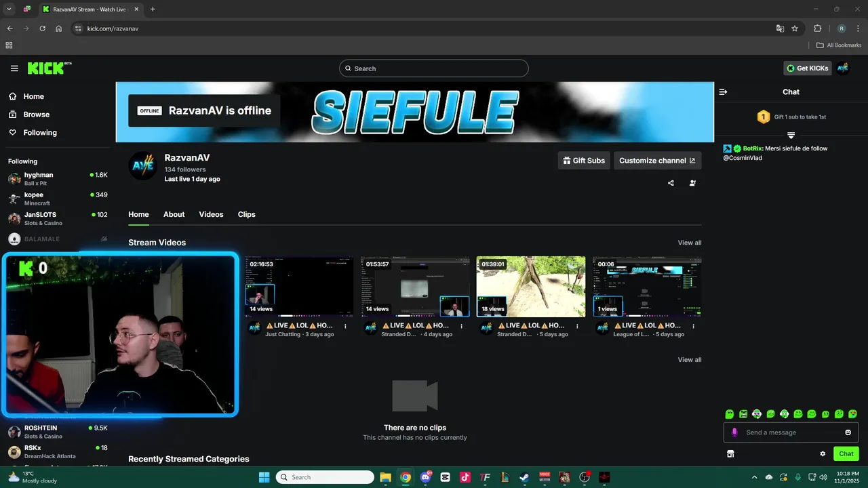The width and height of the screenshot is (868, 488).
Task: Open the translate page icon
Action: (780, 28)
